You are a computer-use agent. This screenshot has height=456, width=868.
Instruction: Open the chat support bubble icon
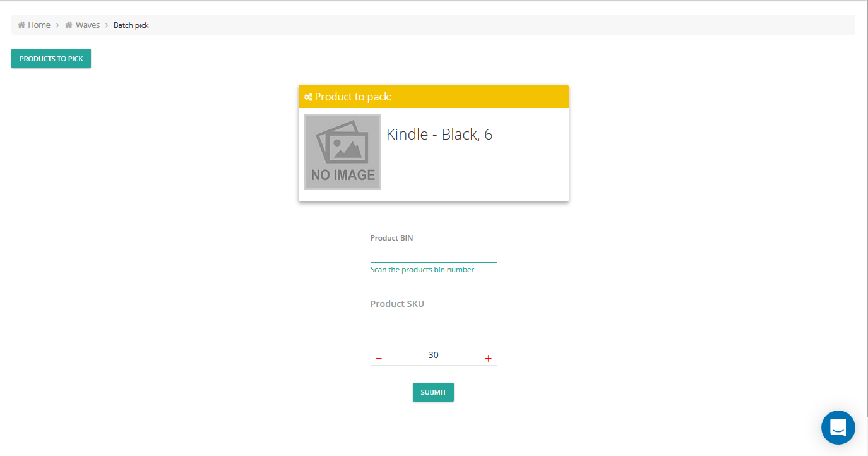pyautogui.click(x=838, y=428)
